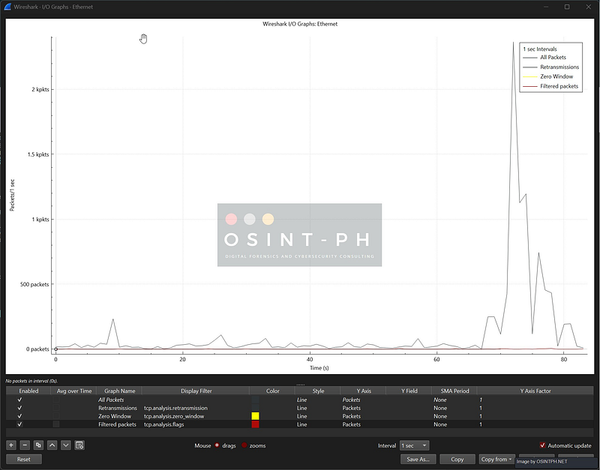600x470 pixels.
Task: Click the Y Field column header
Action: (x=409, y=391)
